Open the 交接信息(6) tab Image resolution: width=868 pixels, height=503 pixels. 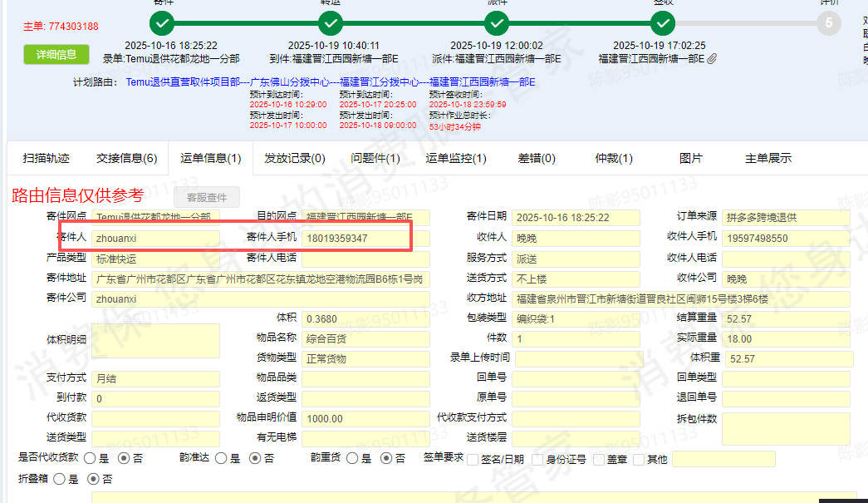pyautogui.click(x=126, y=158)
